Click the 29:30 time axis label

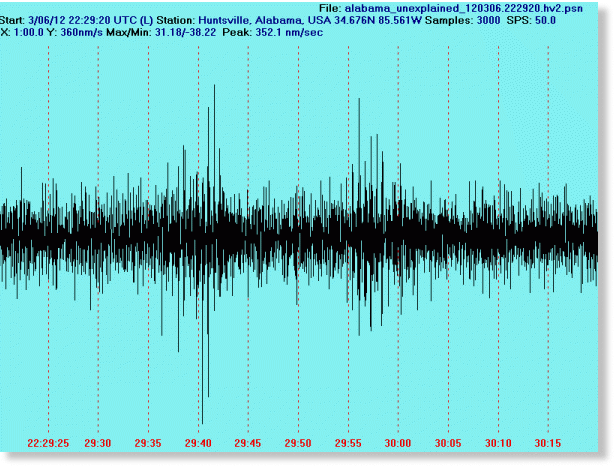tap(98, 443)
